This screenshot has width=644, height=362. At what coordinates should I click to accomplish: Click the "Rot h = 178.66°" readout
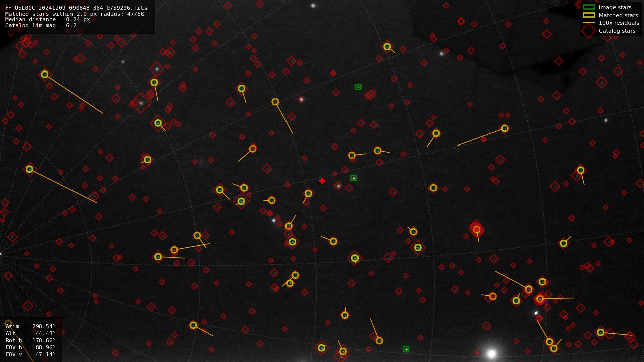point(30,340)
